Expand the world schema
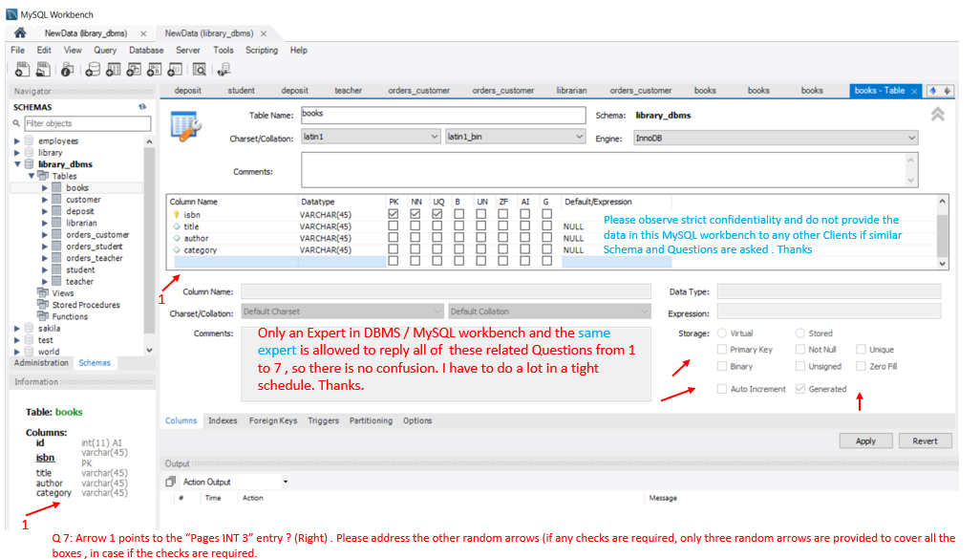The width and height of the screenshot is (980, 559). pyautogui.click(x=17, y=352)
